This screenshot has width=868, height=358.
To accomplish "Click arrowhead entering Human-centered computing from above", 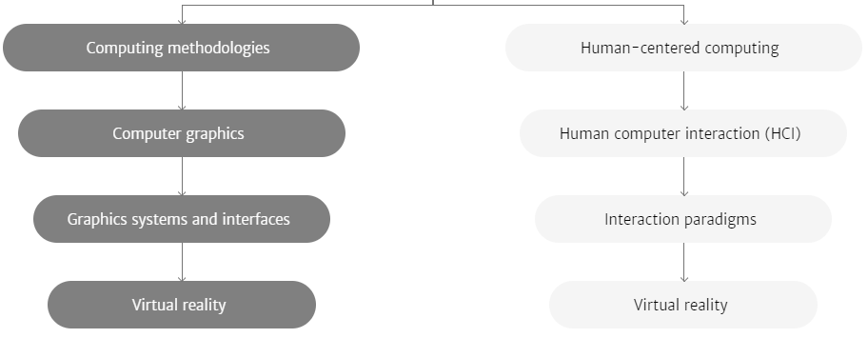I will pyautogui.click(x=683, y=21).
